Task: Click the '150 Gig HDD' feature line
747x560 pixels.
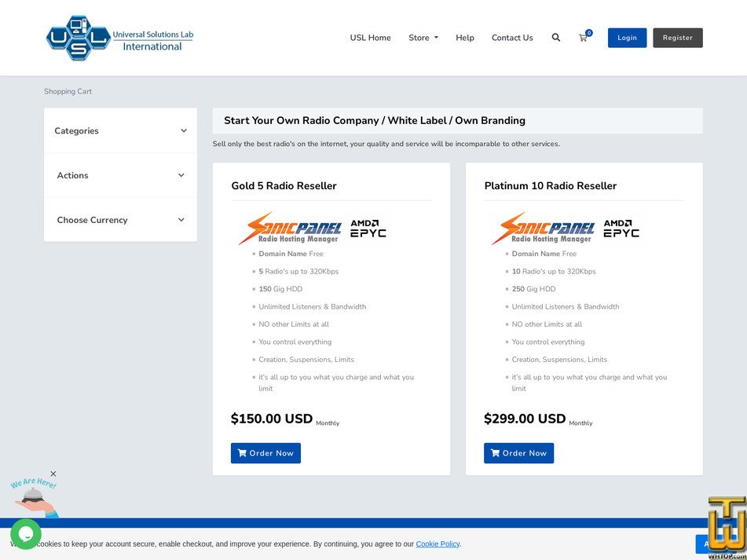Action: tap(280, 289)
